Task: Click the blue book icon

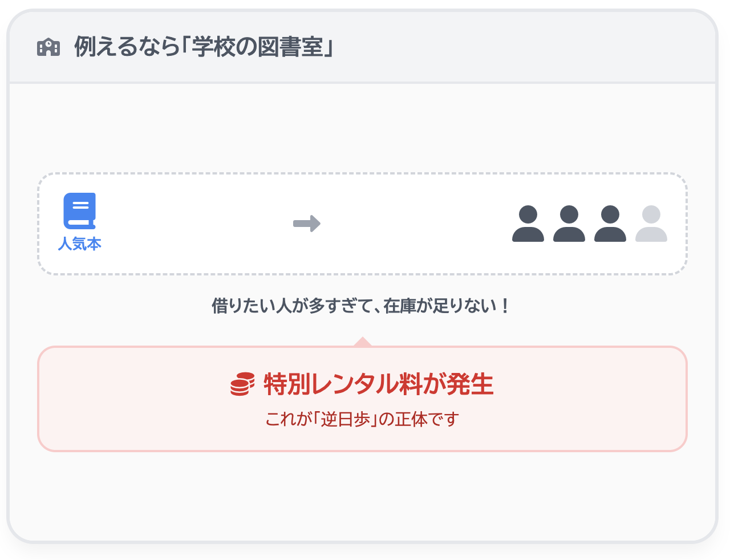Action: pos(79,211)
